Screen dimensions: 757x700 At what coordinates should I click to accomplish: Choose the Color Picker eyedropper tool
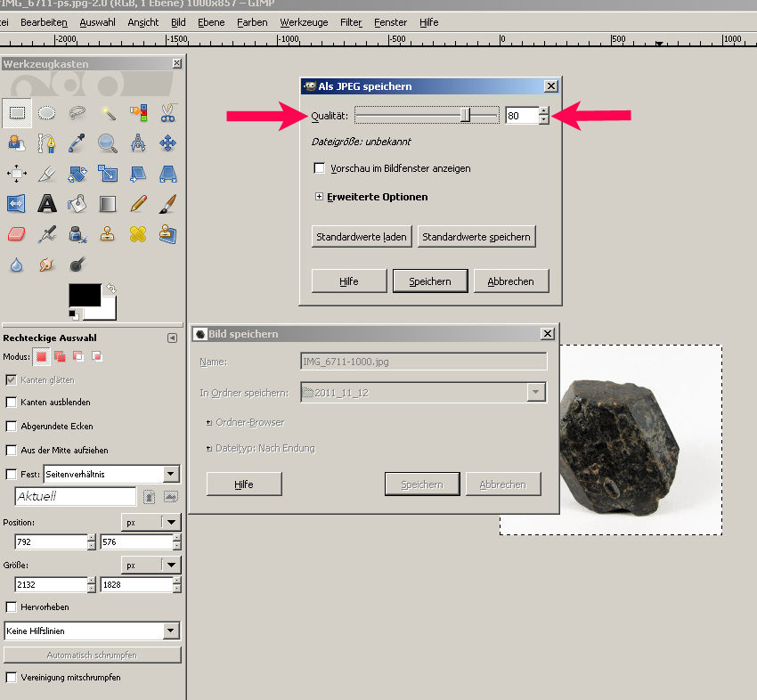click(x=77, y=142)
